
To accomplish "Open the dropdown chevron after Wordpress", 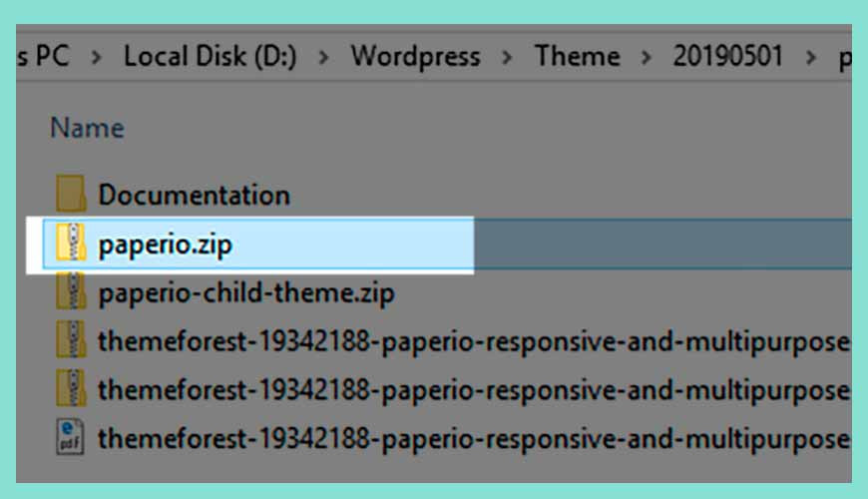I will click(x=507, y=57).
